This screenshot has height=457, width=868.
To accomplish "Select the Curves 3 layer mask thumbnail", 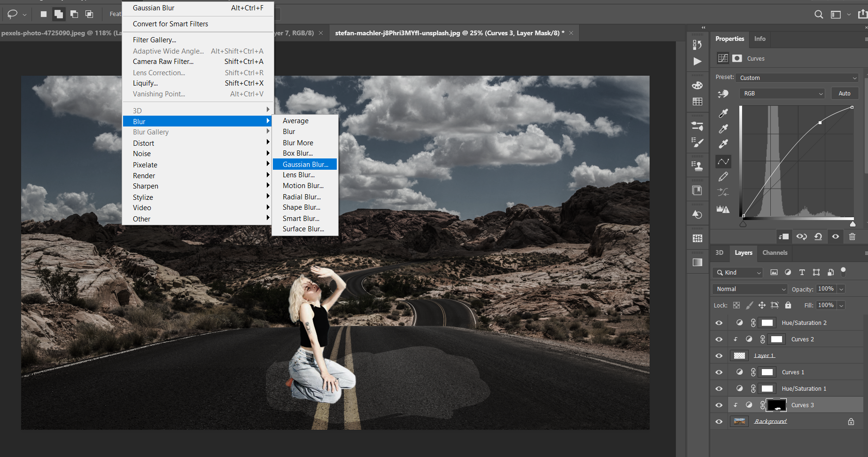I will coord(776,405).
